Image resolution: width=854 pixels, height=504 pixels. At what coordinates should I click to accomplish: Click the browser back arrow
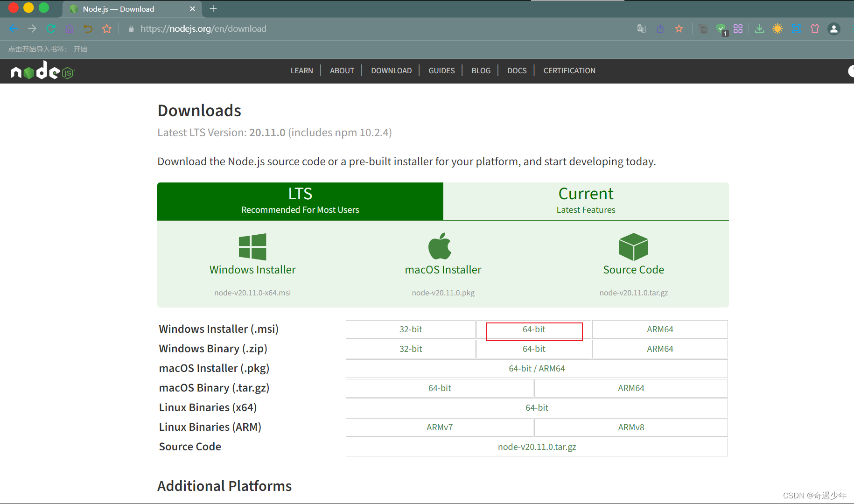(x=13, y=28)
